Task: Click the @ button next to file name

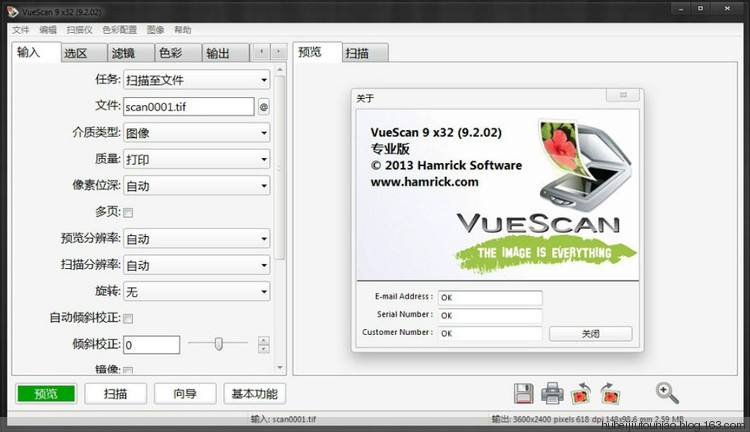Action: coord(264,107)
